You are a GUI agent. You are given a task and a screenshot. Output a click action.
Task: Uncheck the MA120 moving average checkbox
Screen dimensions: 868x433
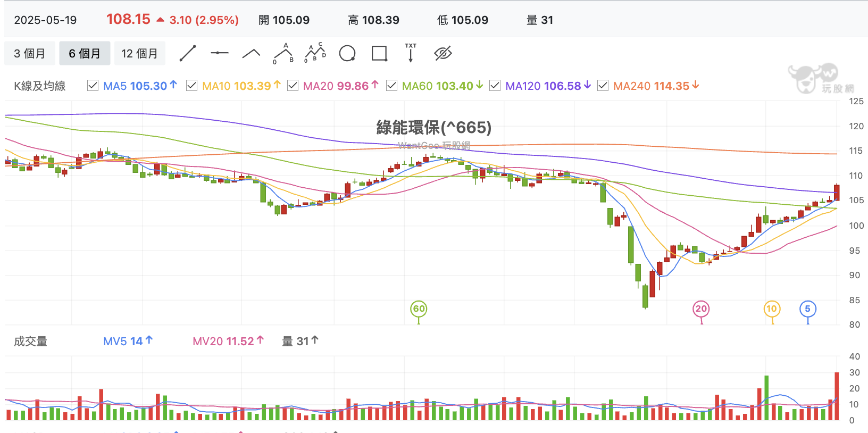click(495, 86)
